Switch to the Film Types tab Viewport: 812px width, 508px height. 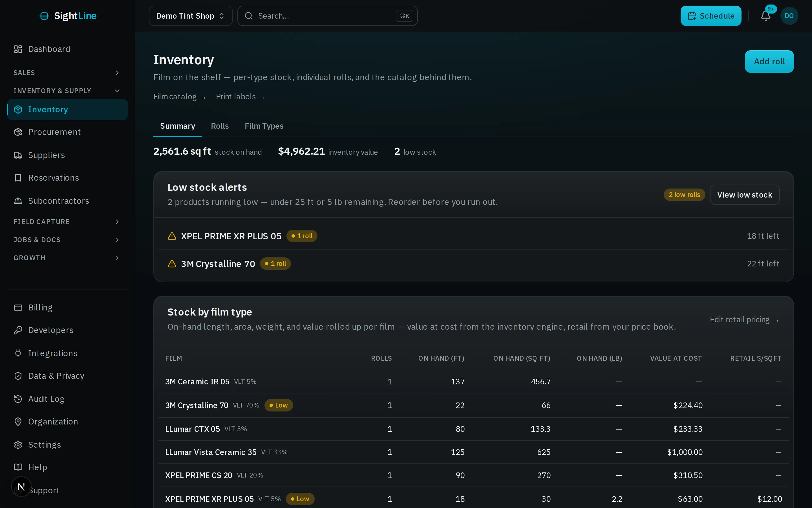coord(264,126)
